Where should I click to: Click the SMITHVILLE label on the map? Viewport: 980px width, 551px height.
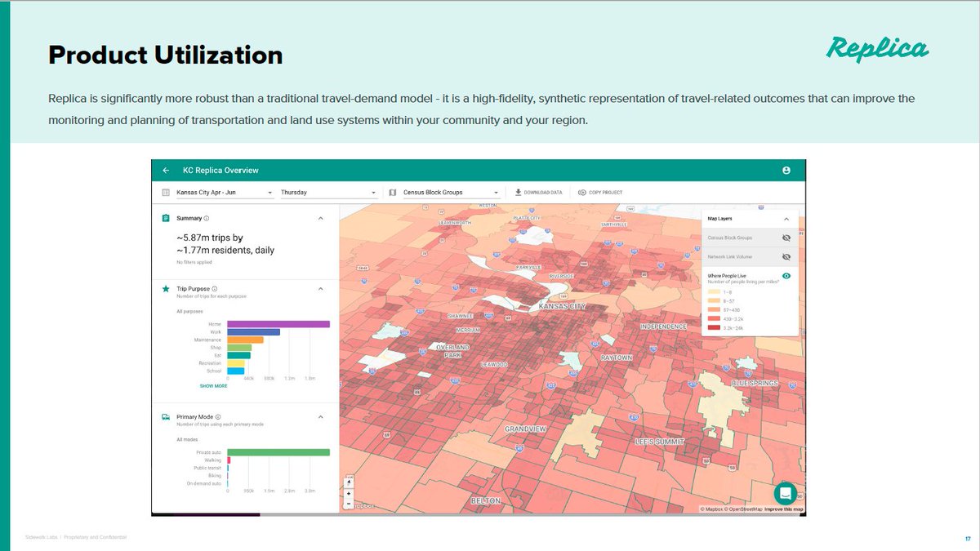(613, 224)
